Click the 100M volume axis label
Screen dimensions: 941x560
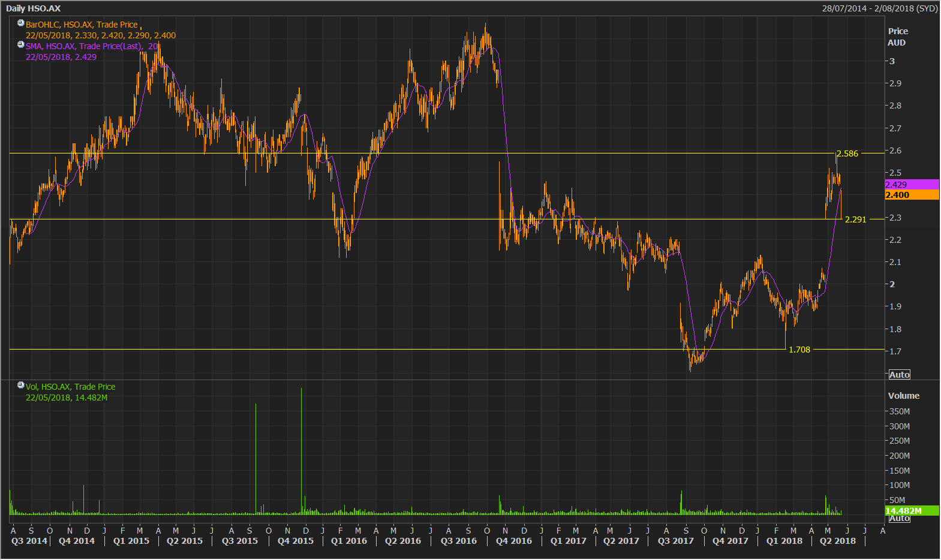pyautogui.click(x=900, y=485)
